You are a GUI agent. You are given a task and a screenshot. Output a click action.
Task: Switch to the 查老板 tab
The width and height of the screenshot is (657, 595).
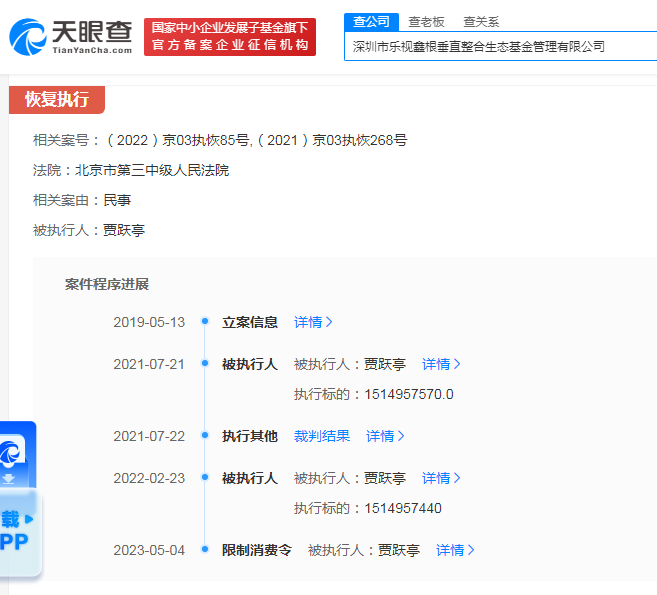pyautogui.click(x=426, y=22)
